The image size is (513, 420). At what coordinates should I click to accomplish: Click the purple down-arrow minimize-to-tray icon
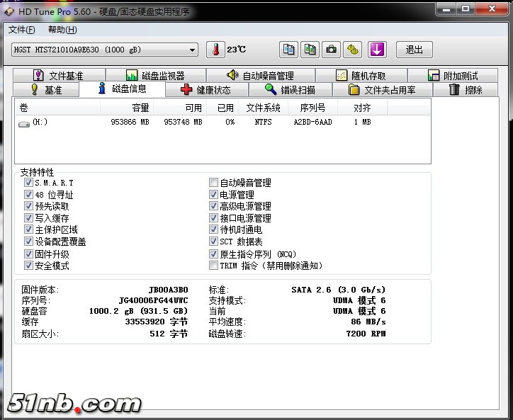(x=377, y=50)
